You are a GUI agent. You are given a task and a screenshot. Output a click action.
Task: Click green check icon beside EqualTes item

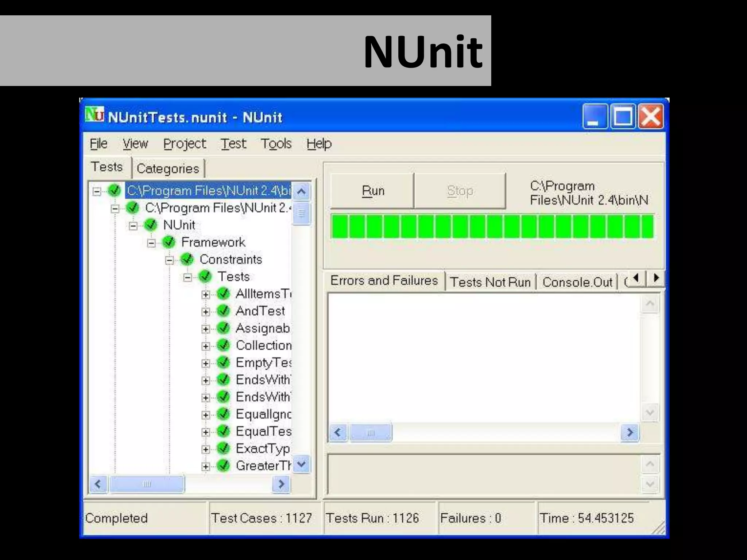223,431
